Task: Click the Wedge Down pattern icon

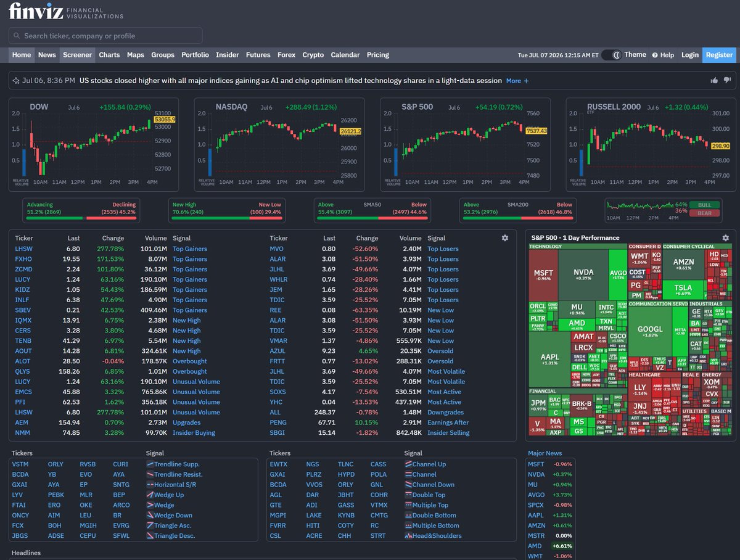Action: point(150,515)
